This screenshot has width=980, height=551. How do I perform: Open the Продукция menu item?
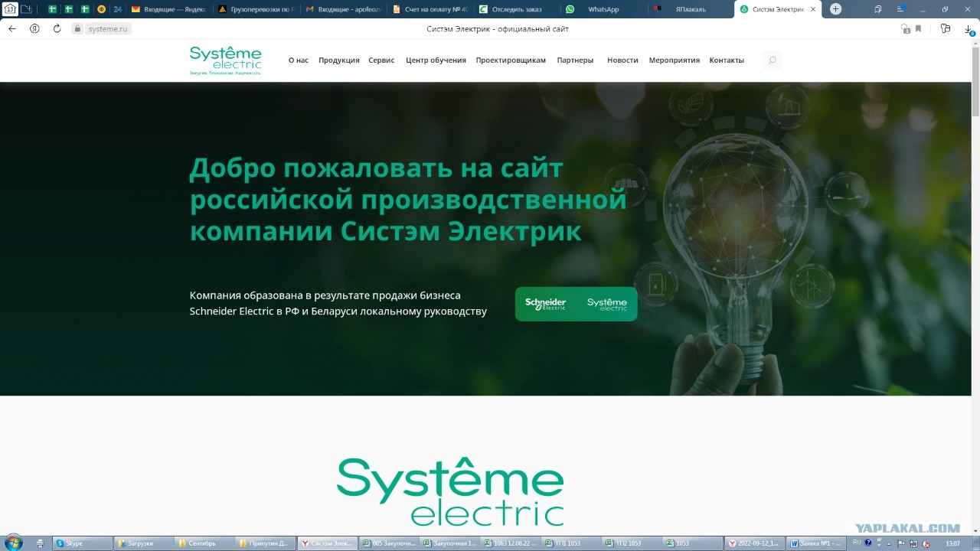[x=339, y=60]
